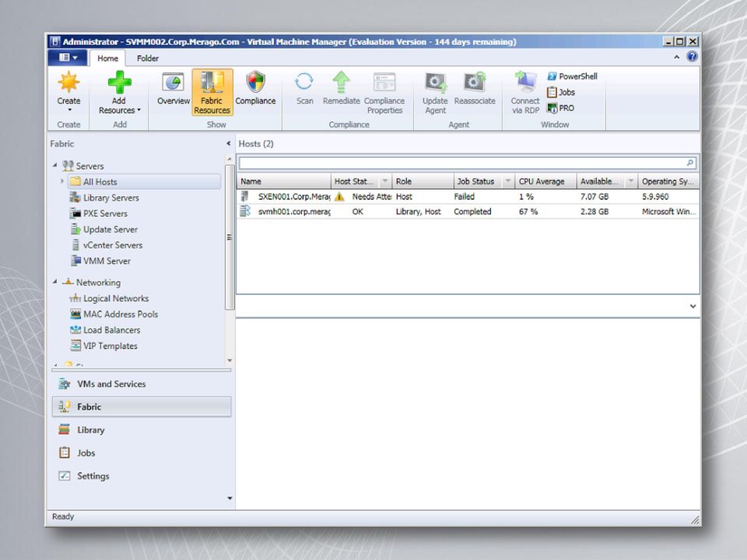Minimize the ribbon with caret
The image size is (747, 560).
(676, 57)
